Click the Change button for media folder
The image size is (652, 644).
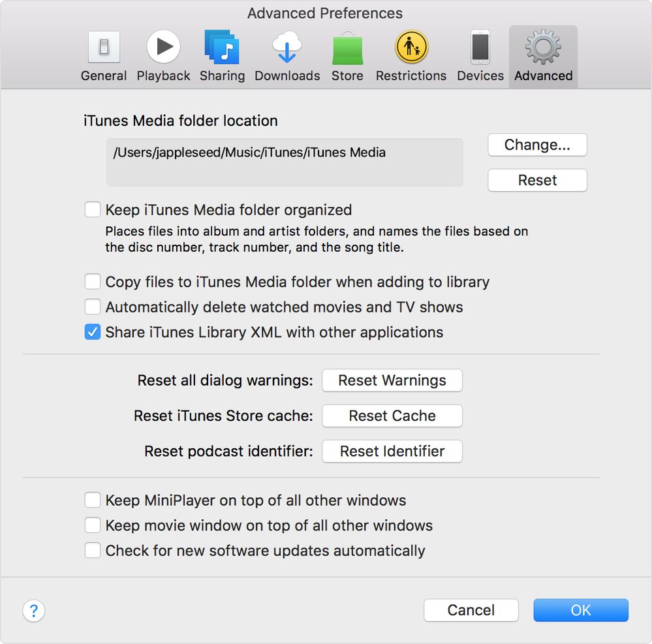(536, 145)
